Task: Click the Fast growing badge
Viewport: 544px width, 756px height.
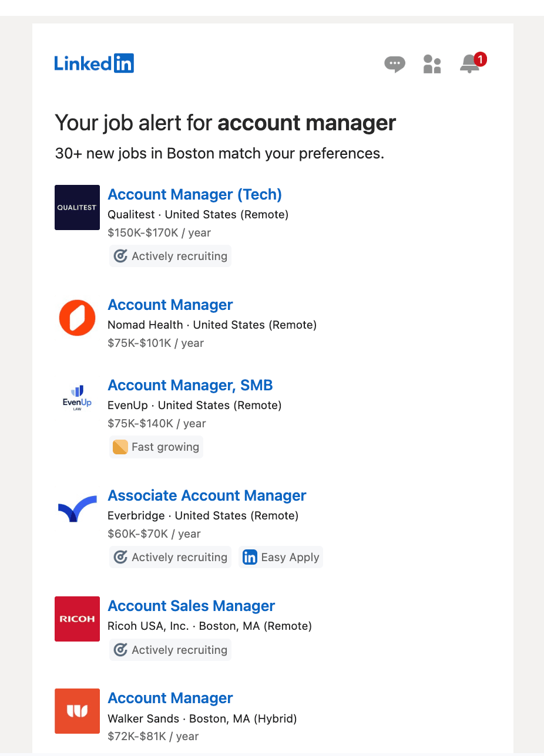Action: (x=156, y=447)
